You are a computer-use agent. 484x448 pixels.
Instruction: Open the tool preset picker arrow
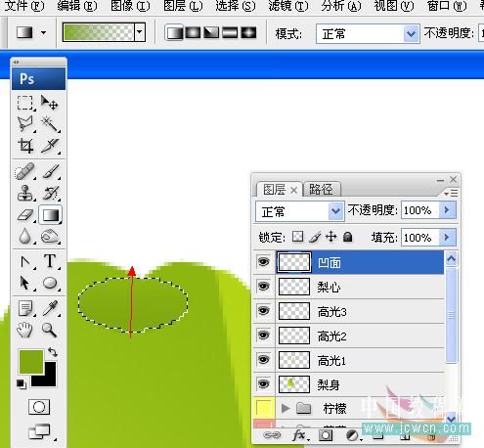point(43,32)
